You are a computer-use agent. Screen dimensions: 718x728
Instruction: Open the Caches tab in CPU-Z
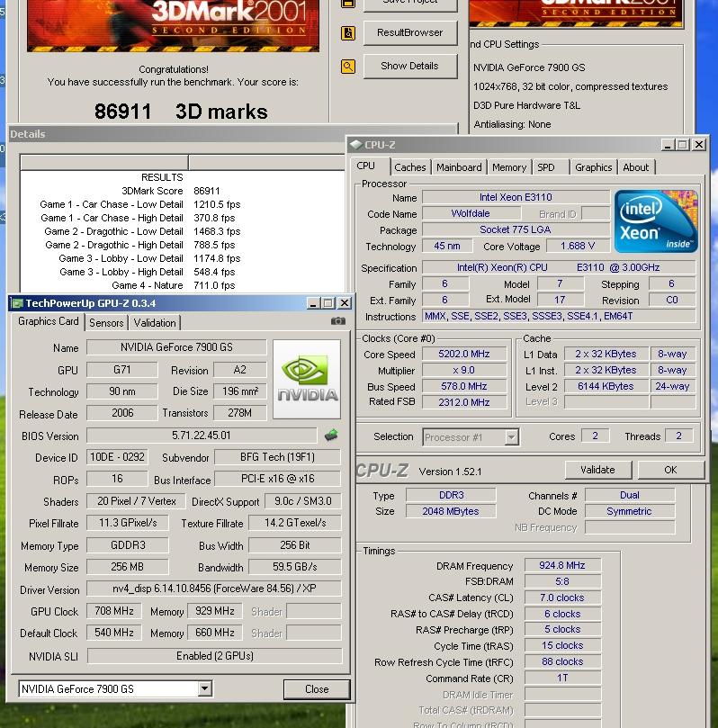(409, 167)
